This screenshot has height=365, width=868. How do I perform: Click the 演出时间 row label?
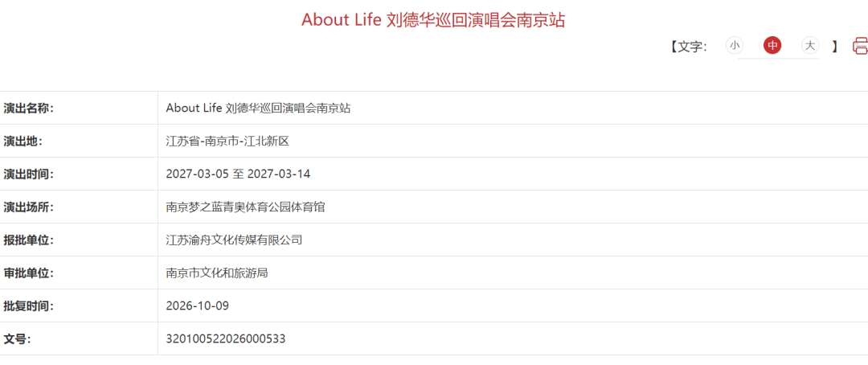tap(29, 174)
